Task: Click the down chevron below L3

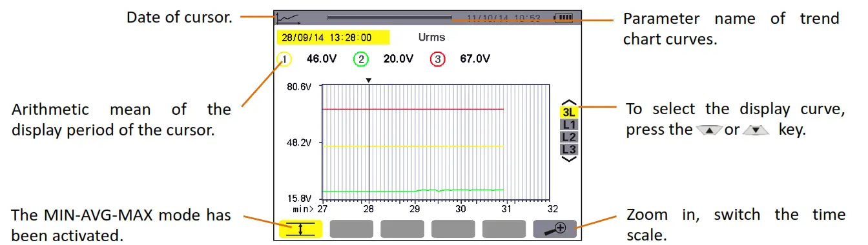Action: coord(569,159)
